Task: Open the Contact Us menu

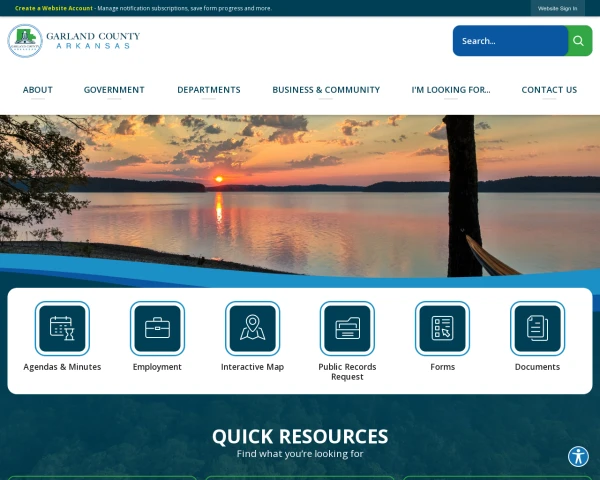Action: pos(549,90)
